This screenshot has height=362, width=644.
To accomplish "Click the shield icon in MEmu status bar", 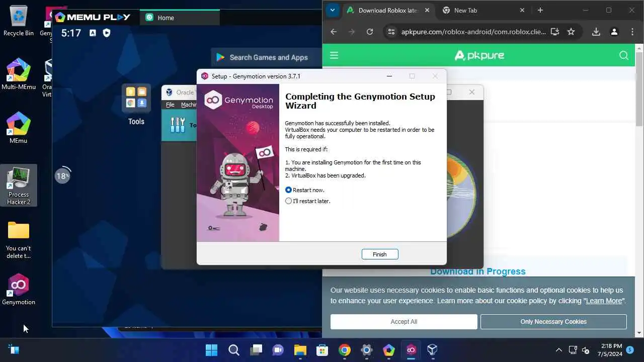I will 107,33.
